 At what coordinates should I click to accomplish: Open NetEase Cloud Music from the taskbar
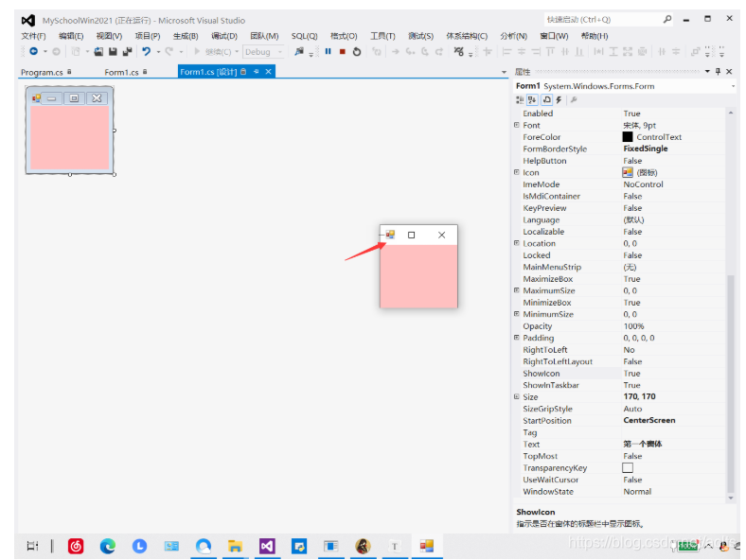(x=76, y=546)
